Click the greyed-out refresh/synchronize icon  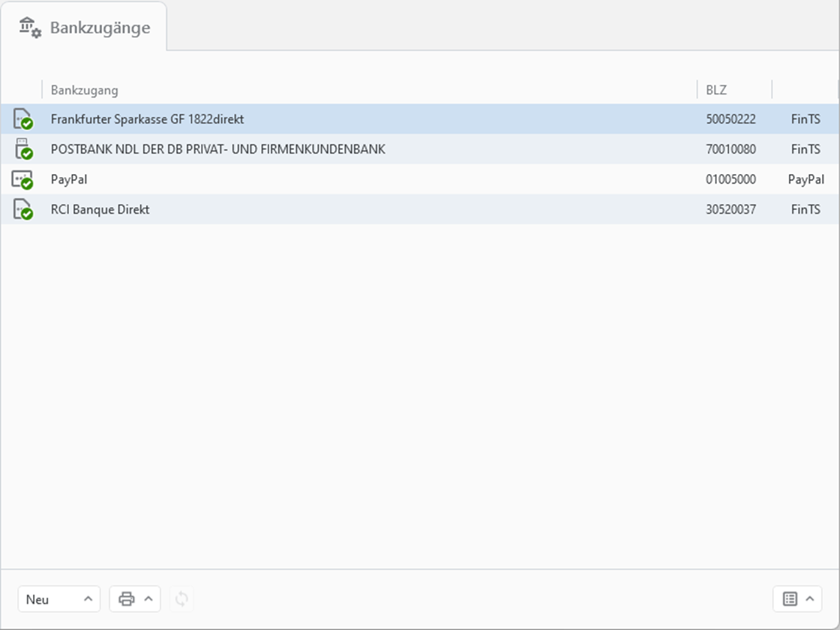[x=181, y=598]
